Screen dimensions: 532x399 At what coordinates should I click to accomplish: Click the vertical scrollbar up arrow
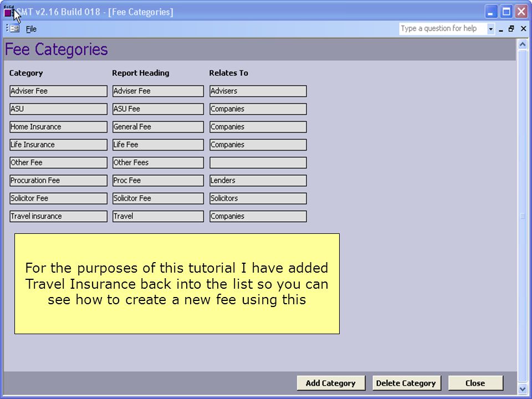(x=523, y=44)
